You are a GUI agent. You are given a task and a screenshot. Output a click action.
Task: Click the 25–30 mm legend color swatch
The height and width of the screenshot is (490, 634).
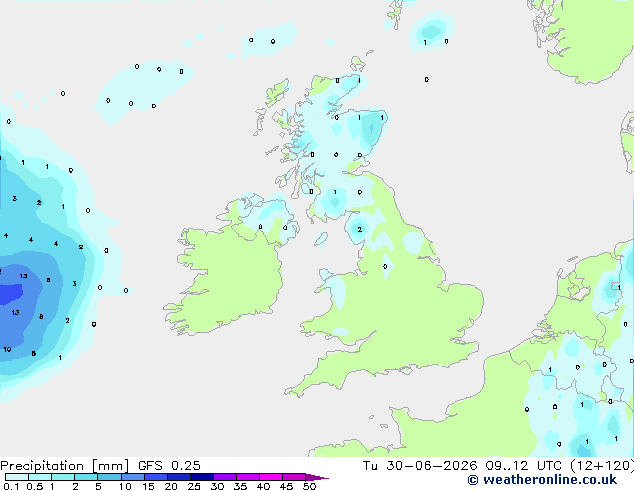click(x=201, y=477)
